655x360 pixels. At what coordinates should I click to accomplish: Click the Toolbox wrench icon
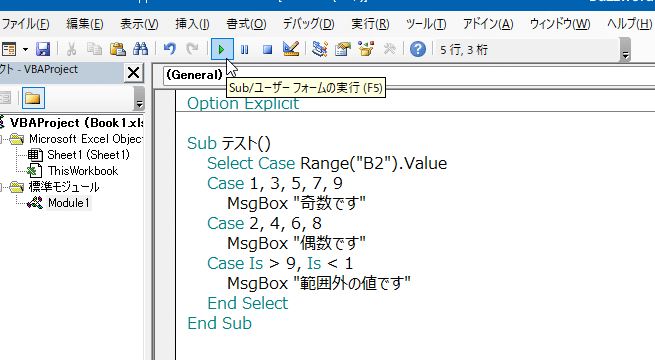coord(389,49)
